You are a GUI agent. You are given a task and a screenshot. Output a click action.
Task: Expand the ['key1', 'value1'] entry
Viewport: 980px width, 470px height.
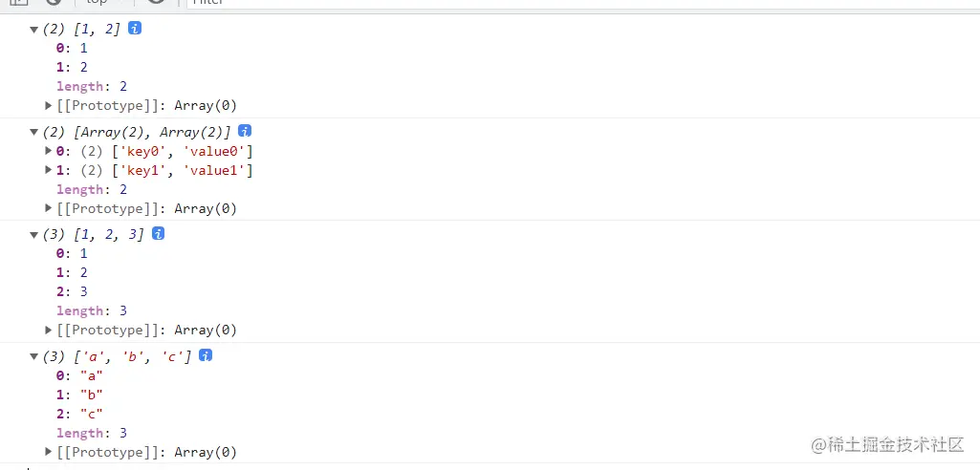click(x=50, y=170)
